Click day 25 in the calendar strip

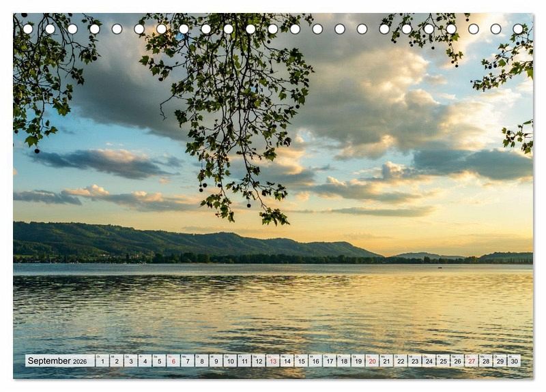point(443,361)
